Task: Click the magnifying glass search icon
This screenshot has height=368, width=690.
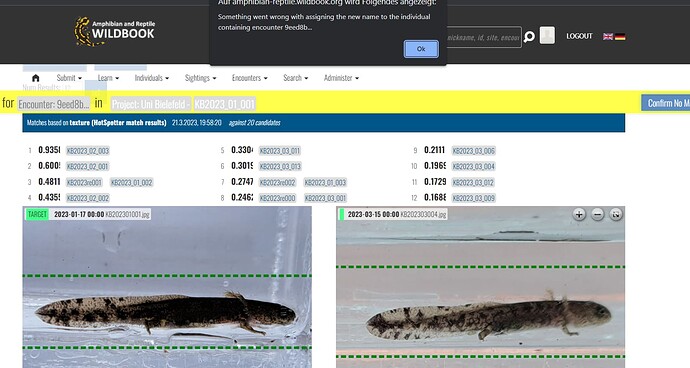Action: (x=529, y=37)
